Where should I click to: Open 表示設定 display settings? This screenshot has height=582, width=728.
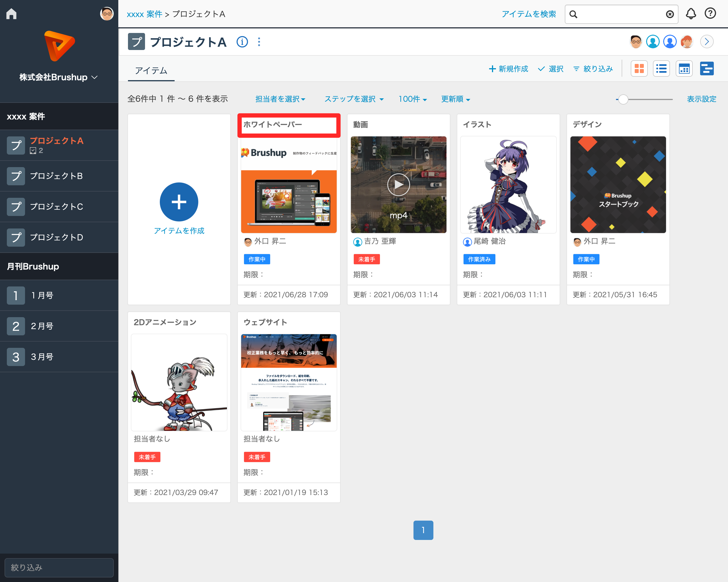point(701,99)
